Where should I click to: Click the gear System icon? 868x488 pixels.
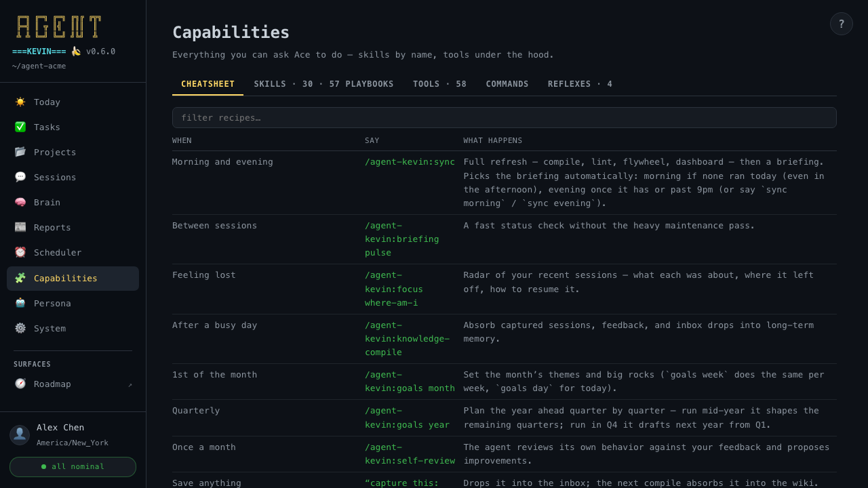[x=20, y=328]
